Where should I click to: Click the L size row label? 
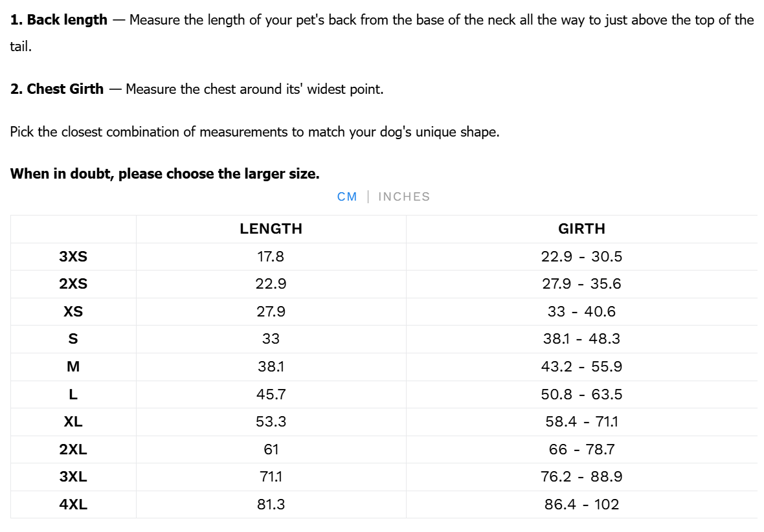(x=73, y=394)
